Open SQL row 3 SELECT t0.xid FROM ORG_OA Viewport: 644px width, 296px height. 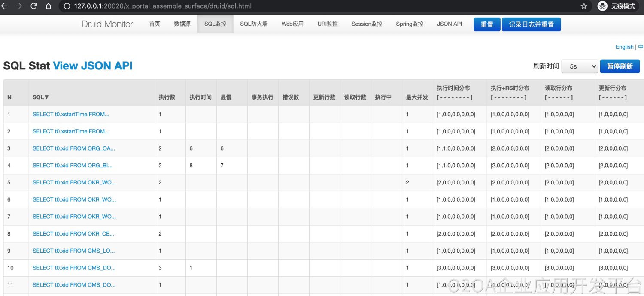(x=73, y=148)
